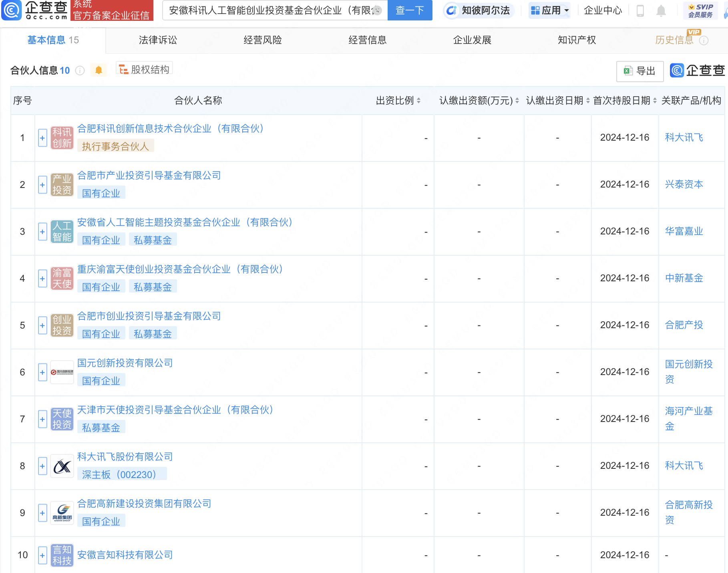Click the 执行事务合伙人 tag

(115, 146)
